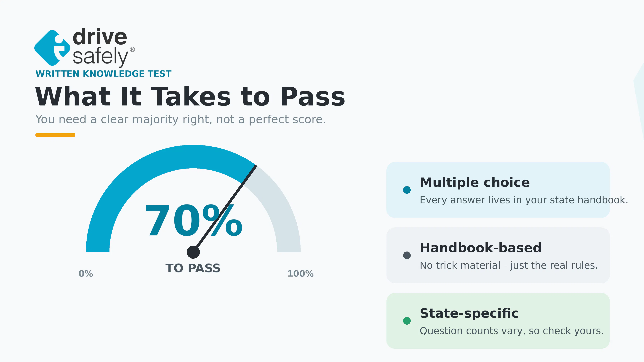Select the Multiple choice card
644x362 pixels.
pos(498,190)
